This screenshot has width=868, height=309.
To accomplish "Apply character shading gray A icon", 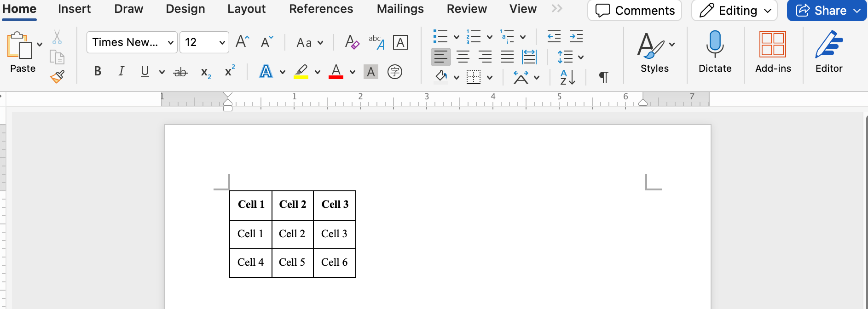I will tap(371, 72).
